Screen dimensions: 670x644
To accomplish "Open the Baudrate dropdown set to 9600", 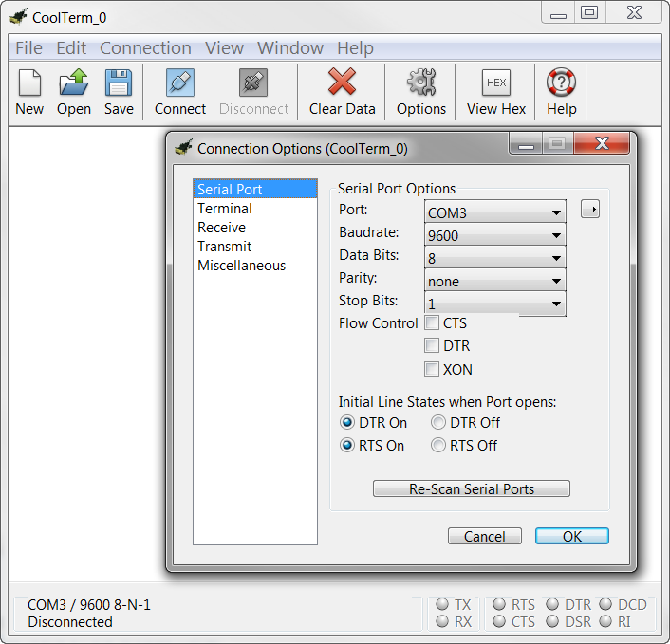I will (494, 235).
